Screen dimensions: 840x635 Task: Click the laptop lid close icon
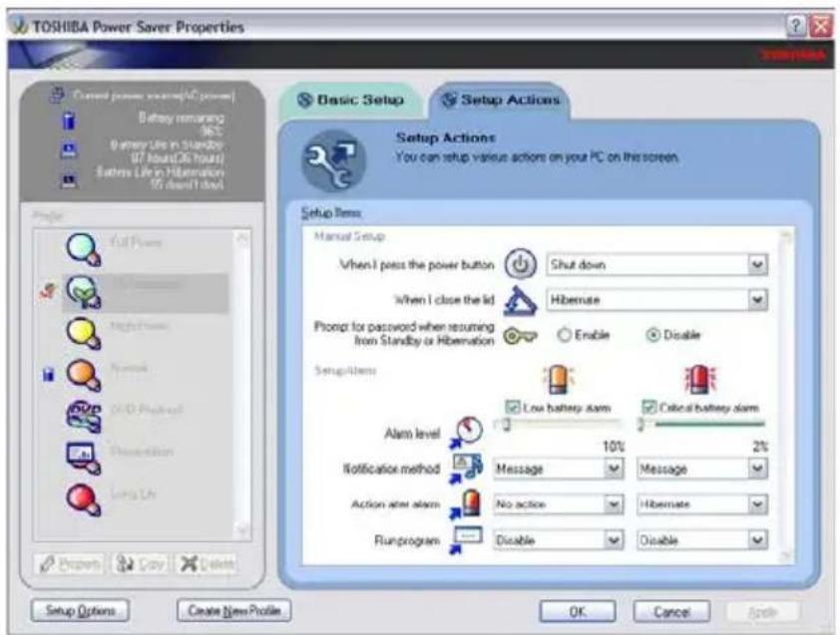click(520, 300)
